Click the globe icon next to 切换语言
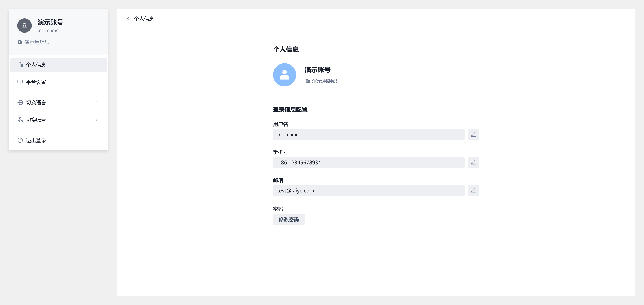Image resolution: width=644 pixels, height=305 pixels. tap(20, 103)
